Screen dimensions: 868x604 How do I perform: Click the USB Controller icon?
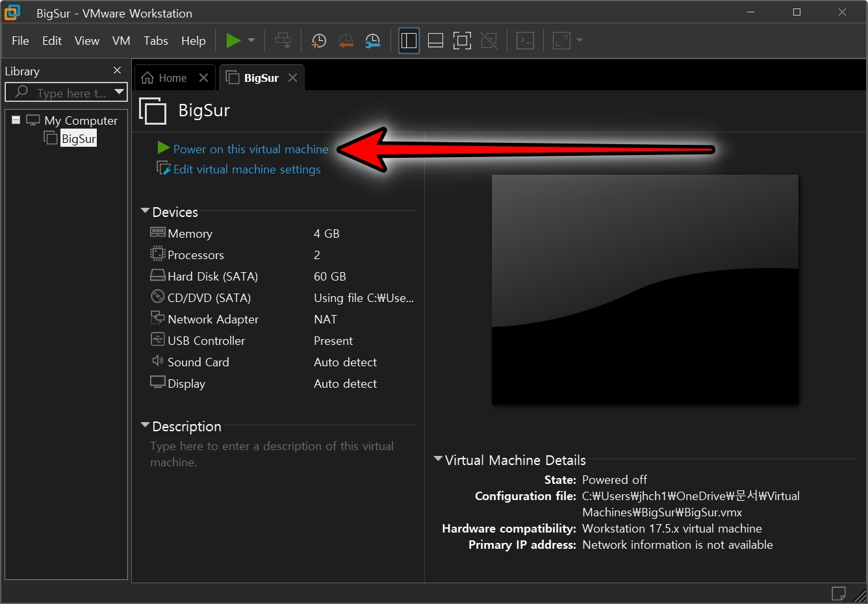coord(158,339)
